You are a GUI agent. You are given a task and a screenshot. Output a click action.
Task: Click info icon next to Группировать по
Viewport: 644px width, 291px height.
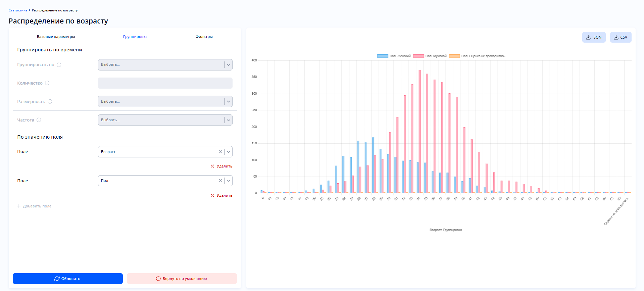coord(59,65)
